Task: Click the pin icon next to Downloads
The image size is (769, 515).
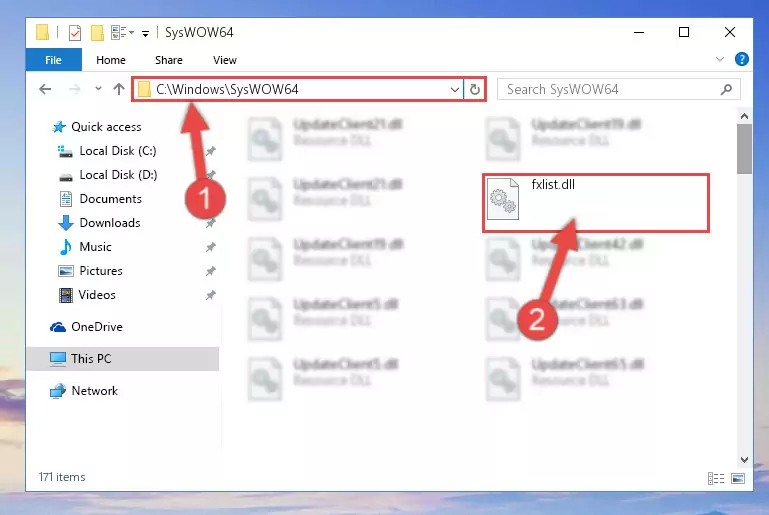Action: click(210, 223)
